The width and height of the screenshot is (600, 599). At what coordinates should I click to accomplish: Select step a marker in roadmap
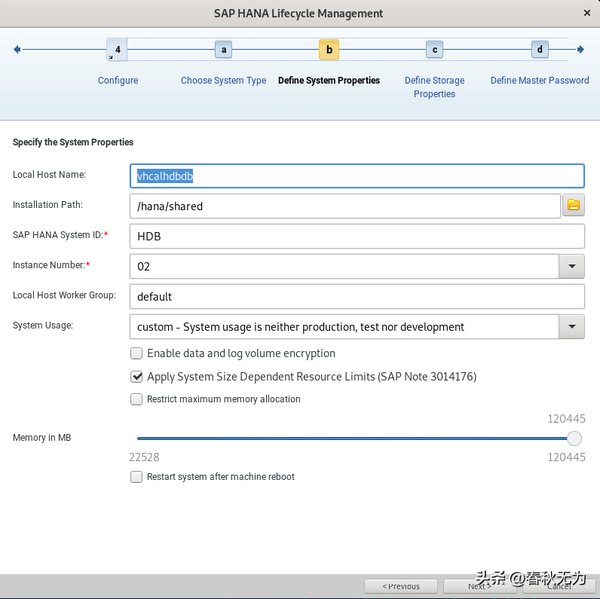click(223, 49)
